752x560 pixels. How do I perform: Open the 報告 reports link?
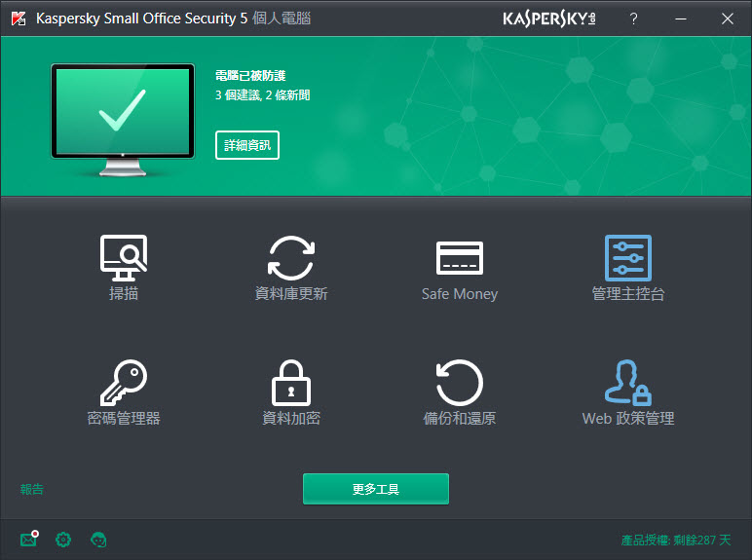31,489
